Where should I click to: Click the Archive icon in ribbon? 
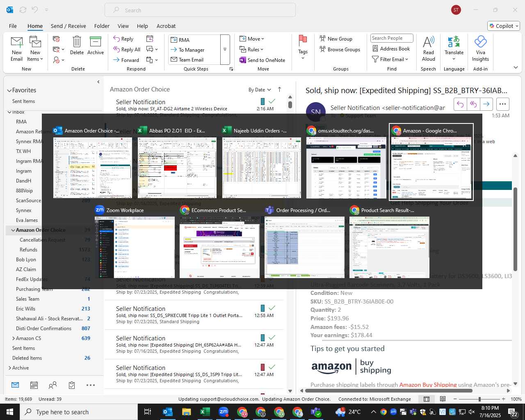click(x=96, y=46)
